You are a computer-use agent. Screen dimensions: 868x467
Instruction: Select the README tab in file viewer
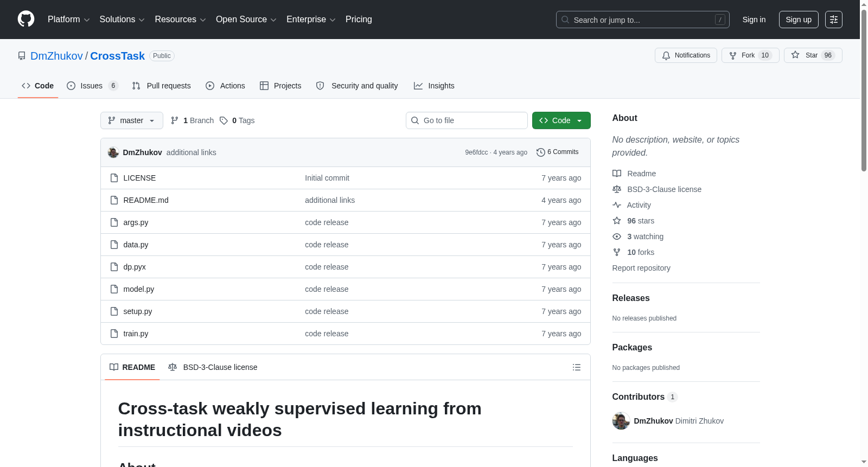pos(132,367)
